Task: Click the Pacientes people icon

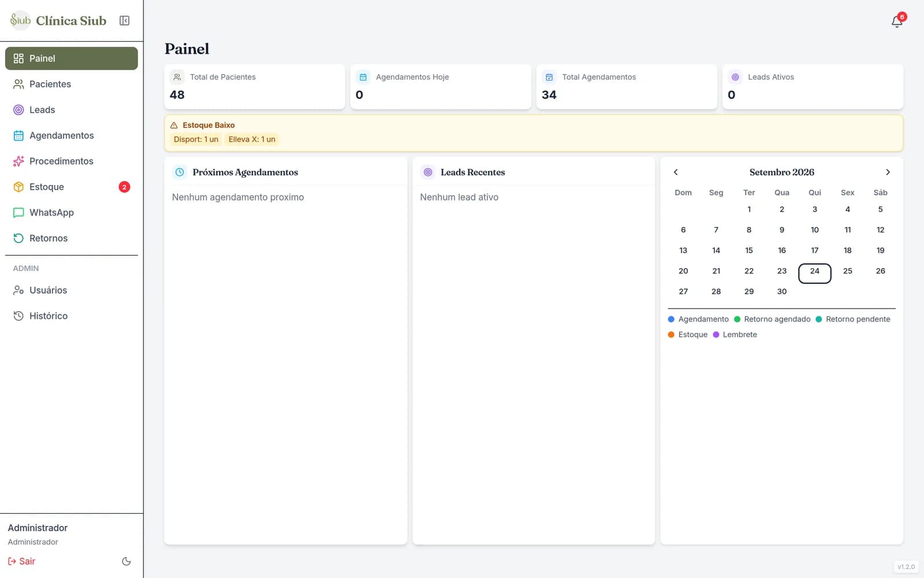Action: [18, 84]
